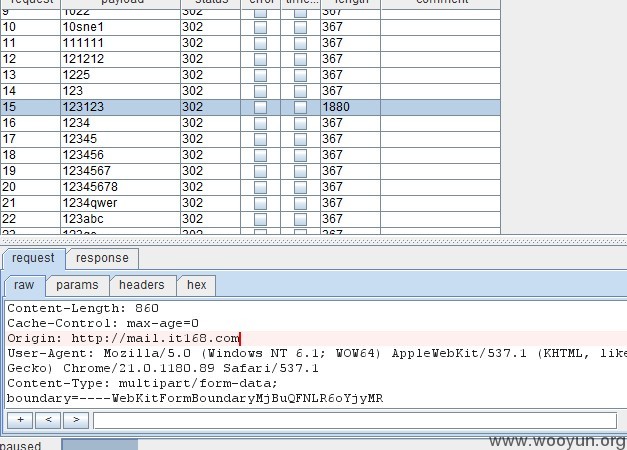
Task: Toggle timeout checkbox for request 14
Action: [300, 91]
